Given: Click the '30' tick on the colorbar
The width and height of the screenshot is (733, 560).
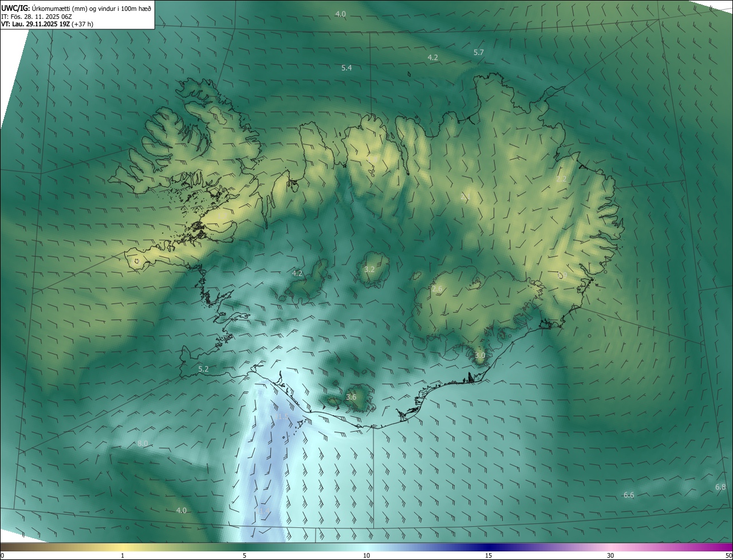Looking at the screenshot, I should 610,555.
